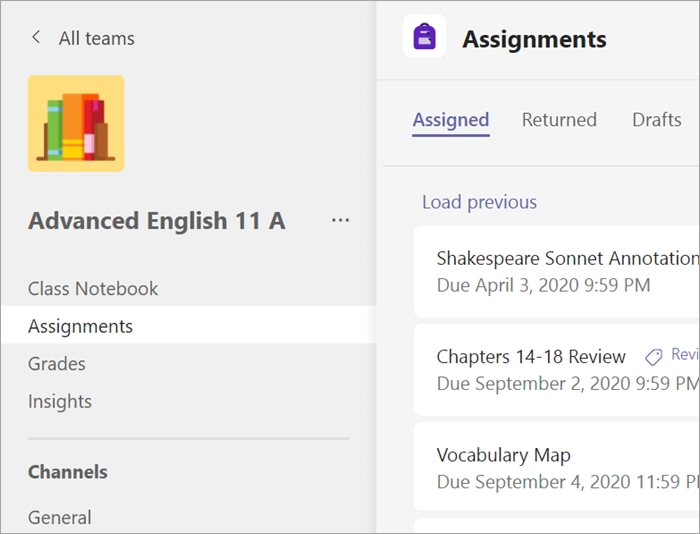Switch to the Assigned tab

(x=451, y=120)
